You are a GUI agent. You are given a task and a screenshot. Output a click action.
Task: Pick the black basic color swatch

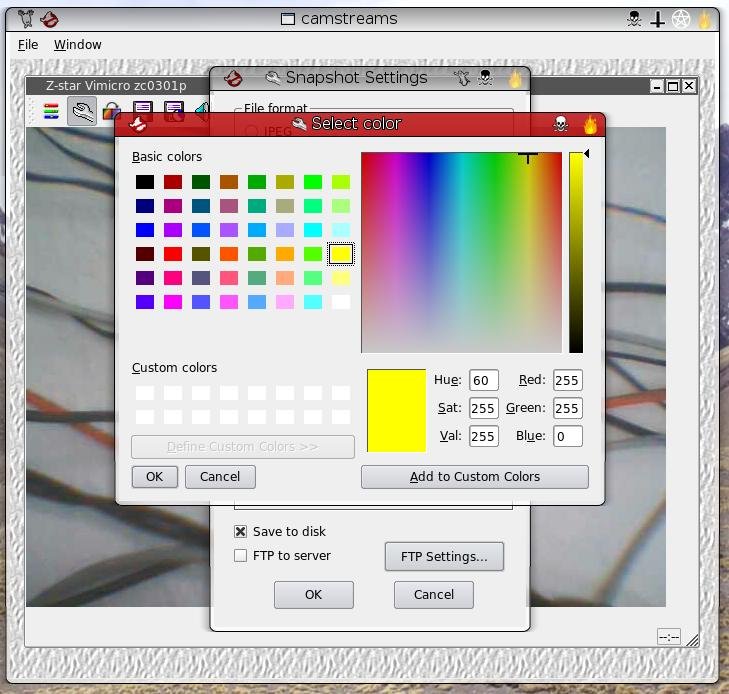click(x=145, y=182)
